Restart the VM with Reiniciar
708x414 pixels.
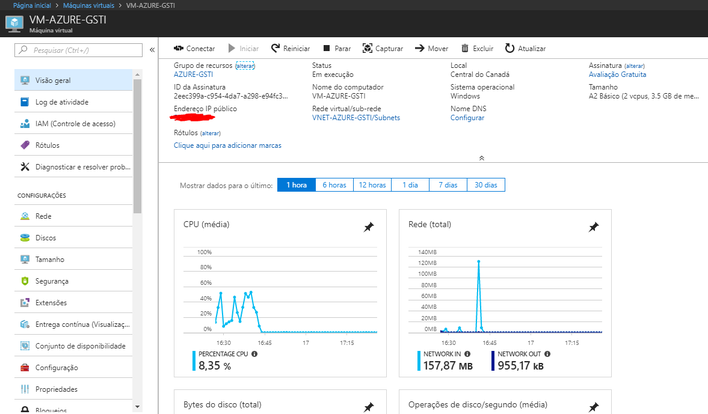point(290,48)
